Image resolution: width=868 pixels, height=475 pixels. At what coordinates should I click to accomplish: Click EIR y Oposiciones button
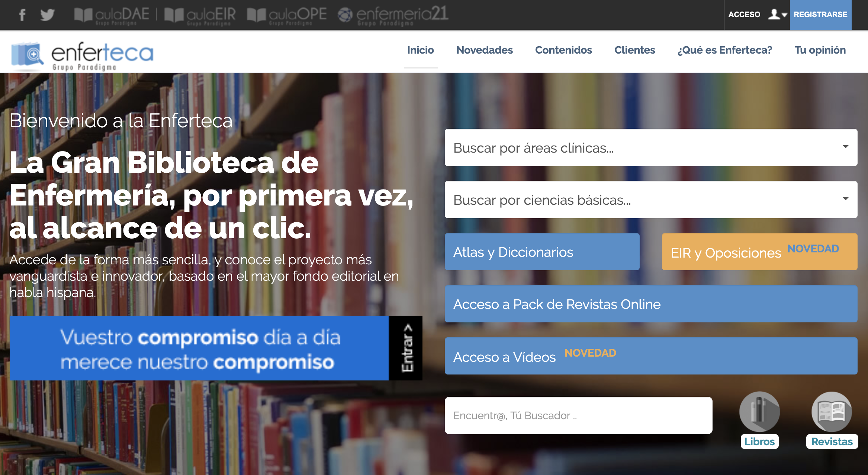pos(759,252)
